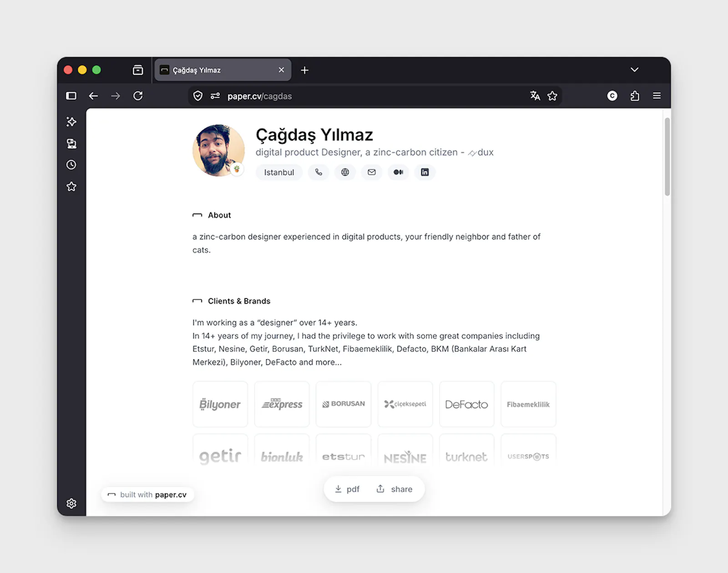Click the express logo card
Viewport: 728px width, 573px height.
(282, 404)
